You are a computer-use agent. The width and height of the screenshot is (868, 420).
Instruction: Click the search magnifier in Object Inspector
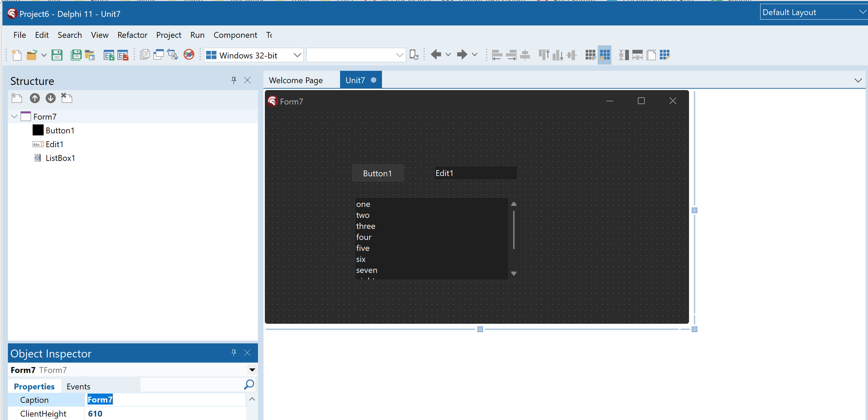pyautogui.click(x=248, y=385)
